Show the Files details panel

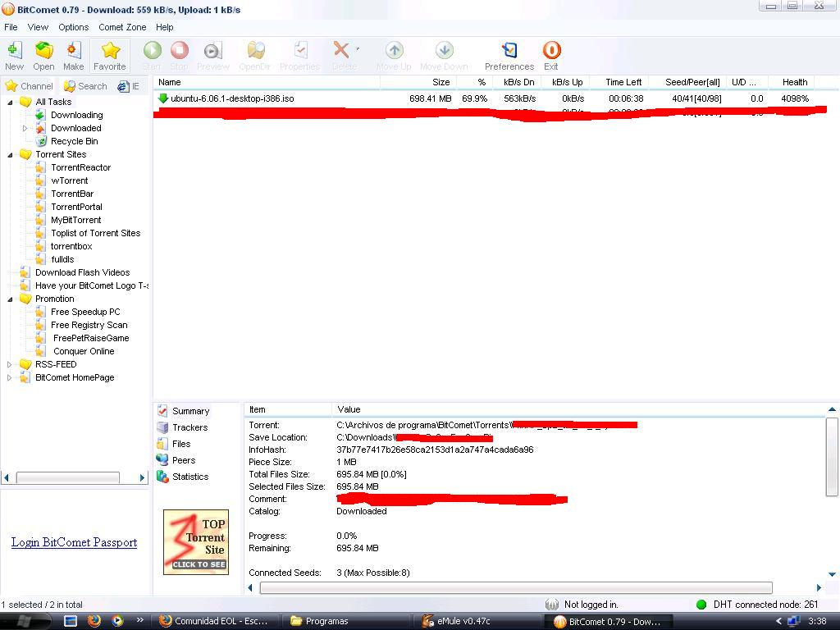click(x=174, y=444)
